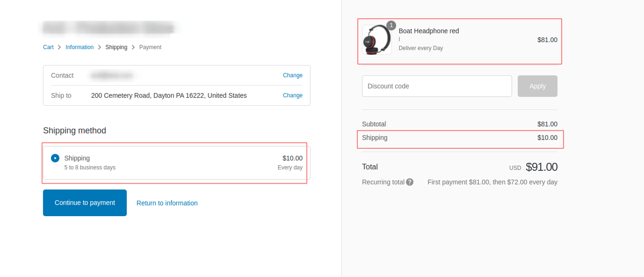Click the chevron just before Payment breadcrumb
Screen dimensions: 644x277
point(133,47)
